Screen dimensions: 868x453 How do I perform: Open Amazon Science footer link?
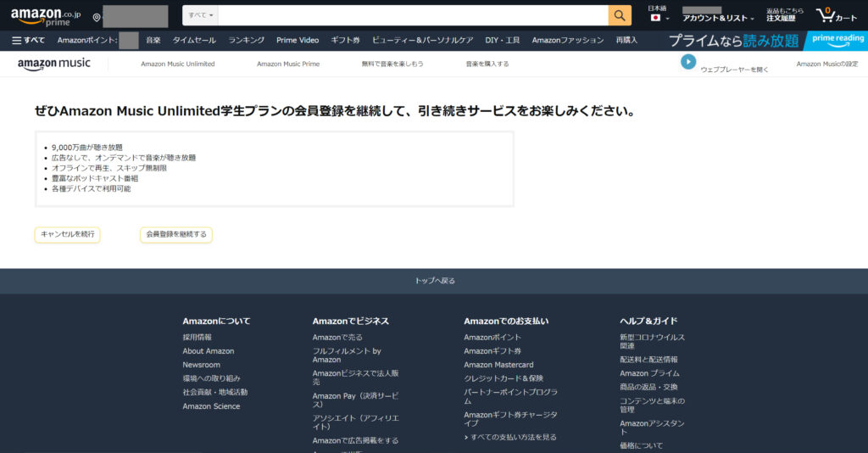tap(211, 406)
